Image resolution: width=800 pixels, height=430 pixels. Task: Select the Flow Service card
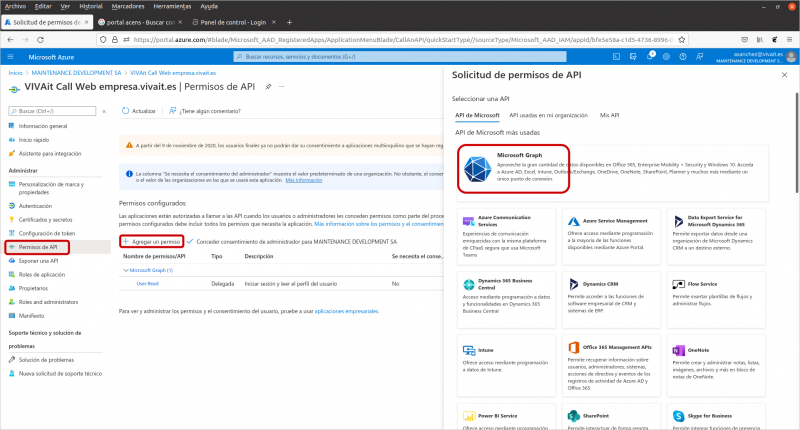(716, 299)
